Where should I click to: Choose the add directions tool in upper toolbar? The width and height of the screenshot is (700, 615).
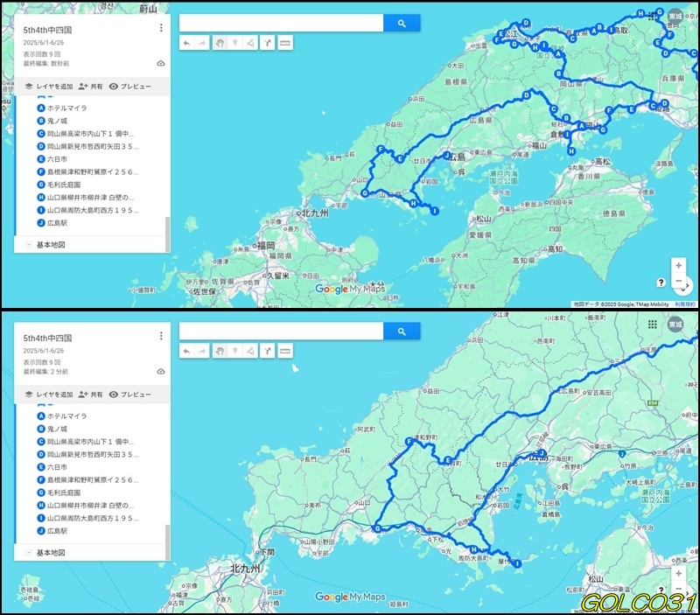tap(267, 42)
